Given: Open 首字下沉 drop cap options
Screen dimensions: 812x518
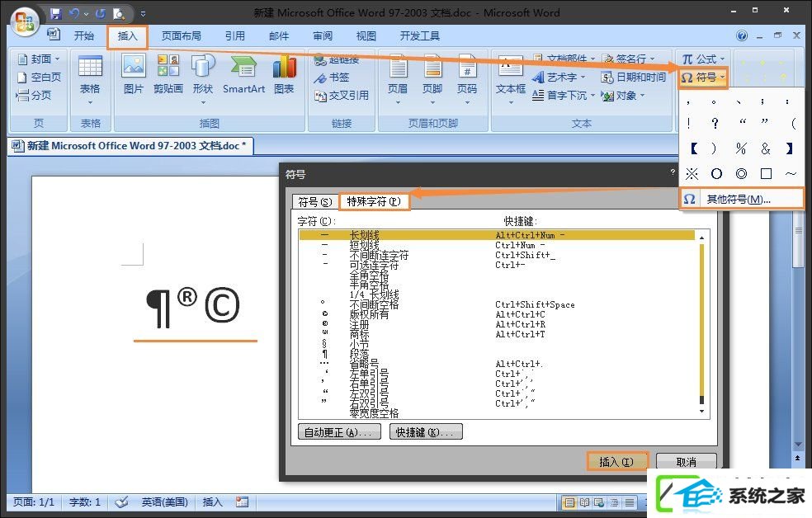Looking at the screenshot, I should click(x=564, y=95).
